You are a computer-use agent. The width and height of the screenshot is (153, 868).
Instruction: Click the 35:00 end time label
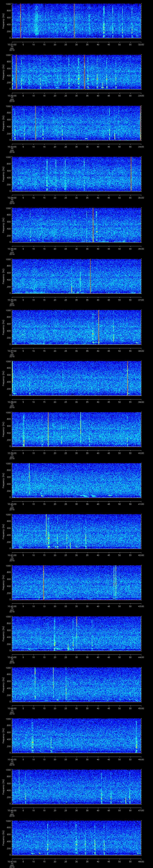click(141, 197)
